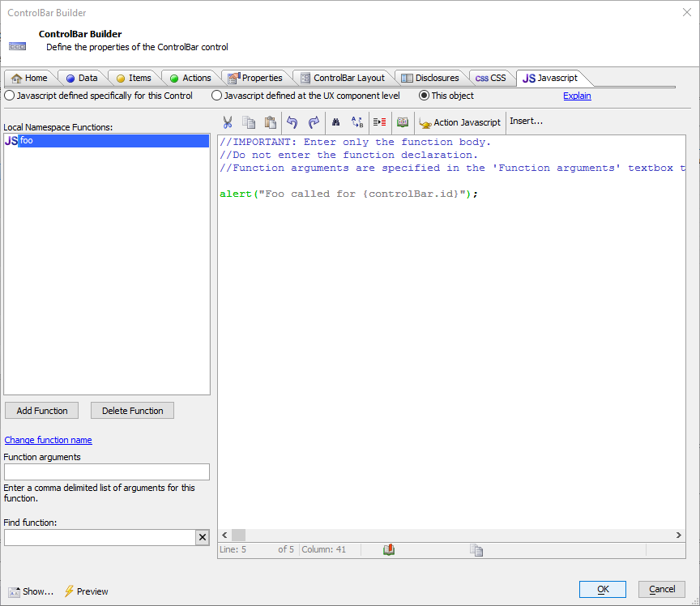Open the Show... menu at bottom left
The width and height of the screenshot is (700, 606).
(x=31, y=591)
